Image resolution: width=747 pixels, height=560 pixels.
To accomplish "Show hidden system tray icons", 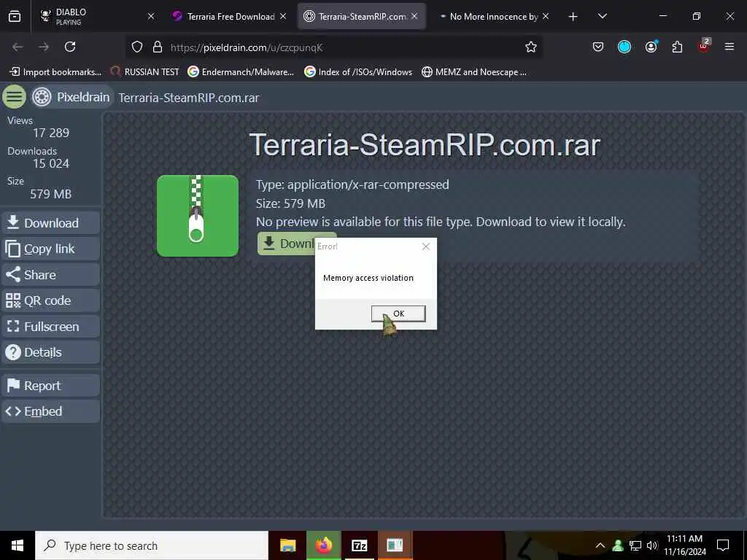I will pos(600,545).
